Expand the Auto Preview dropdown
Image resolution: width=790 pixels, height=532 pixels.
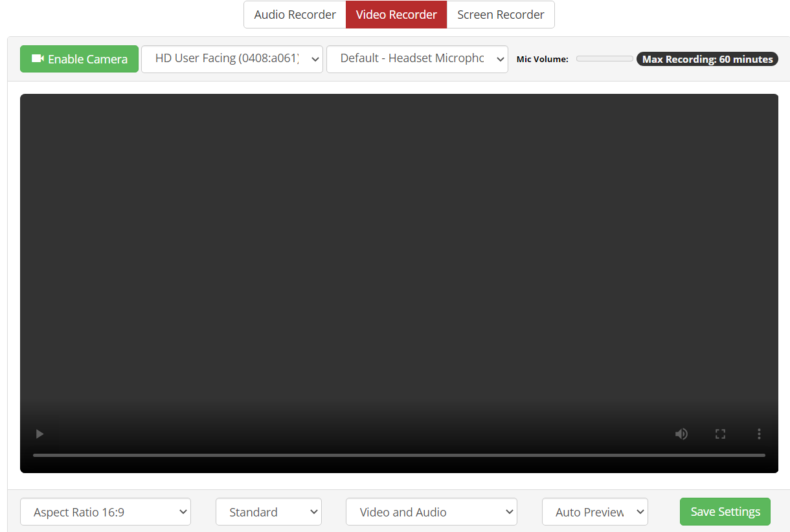pos(594,512)
